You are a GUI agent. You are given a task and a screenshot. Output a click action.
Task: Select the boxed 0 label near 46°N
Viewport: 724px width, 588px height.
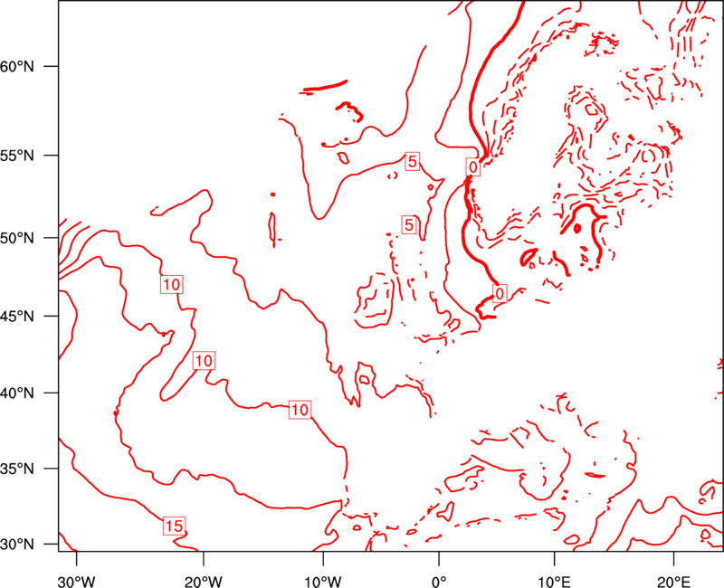[500, 293]
